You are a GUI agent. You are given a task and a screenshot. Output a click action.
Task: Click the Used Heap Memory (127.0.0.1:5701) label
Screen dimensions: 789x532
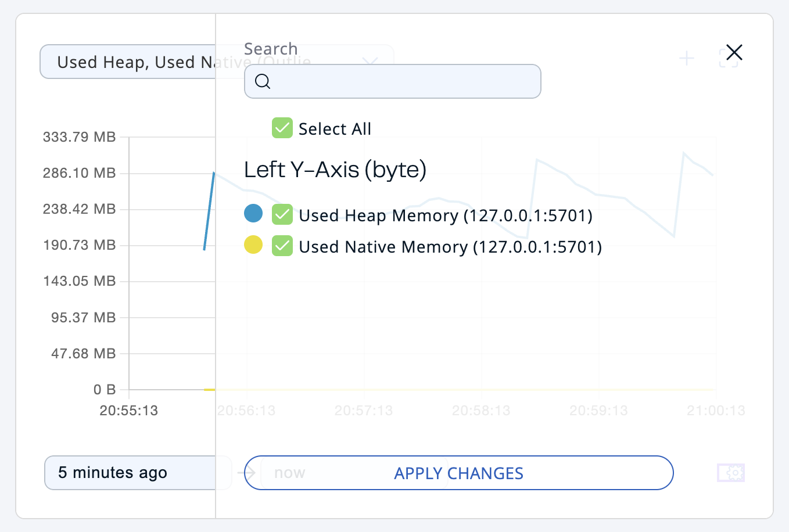click(445, 215)
